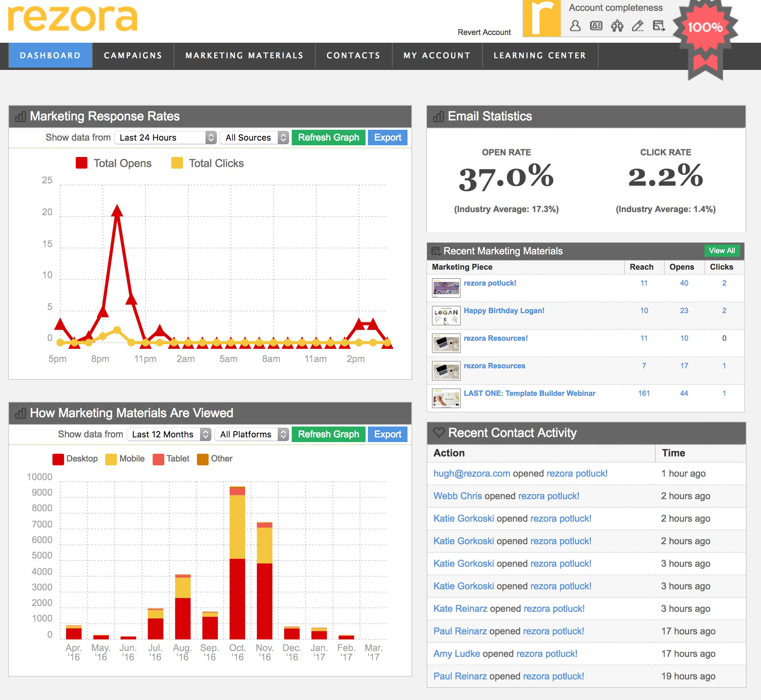This screenshot has height=700, width=761.
Task: Open the All Platforms dropdown
Action: 252,434
